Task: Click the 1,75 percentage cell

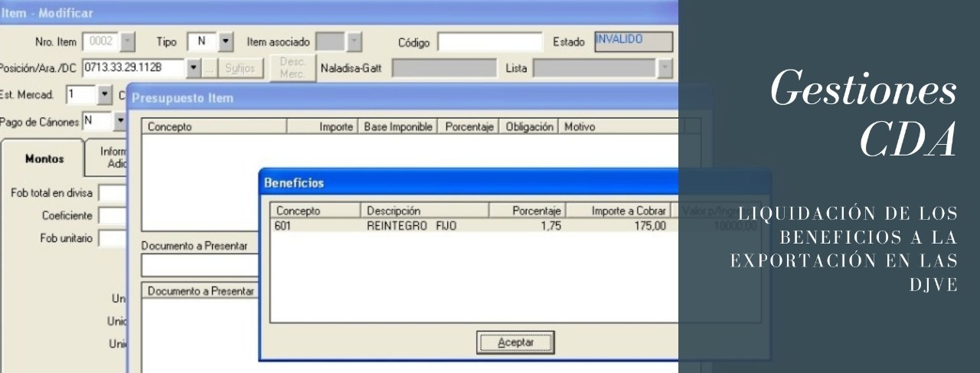Action: click(550, 226)
